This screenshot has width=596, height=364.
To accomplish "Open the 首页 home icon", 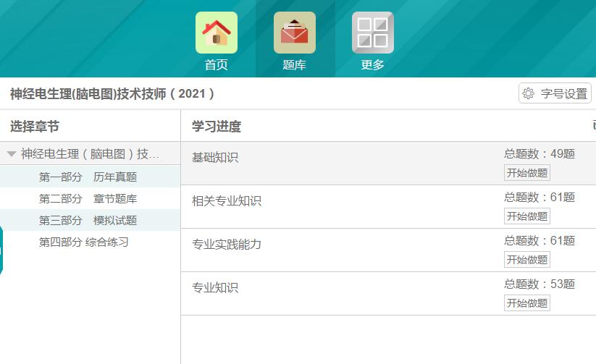I will [217, 33].
